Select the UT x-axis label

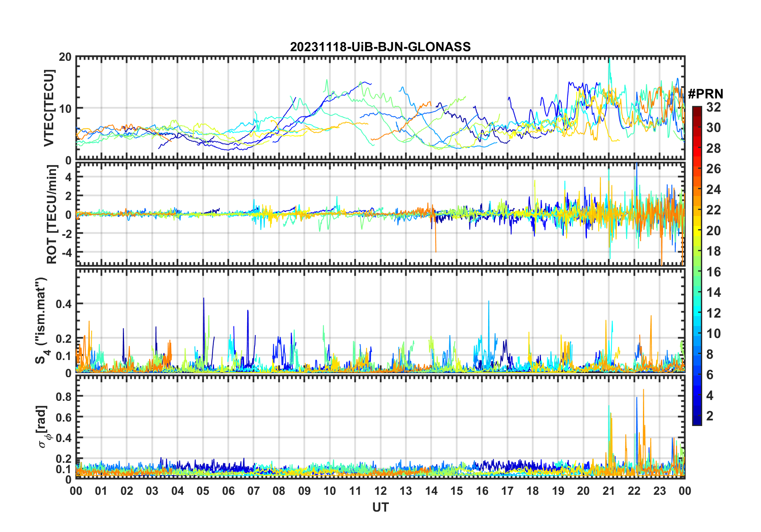[x=380, y=507]
